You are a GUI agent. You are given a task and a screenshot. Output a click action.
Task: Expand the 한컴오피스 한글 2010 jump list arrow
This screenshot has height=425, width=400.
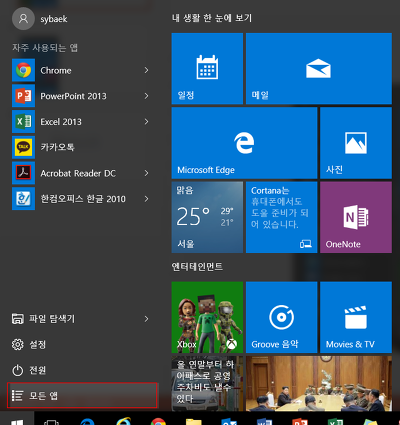(146, 199)
